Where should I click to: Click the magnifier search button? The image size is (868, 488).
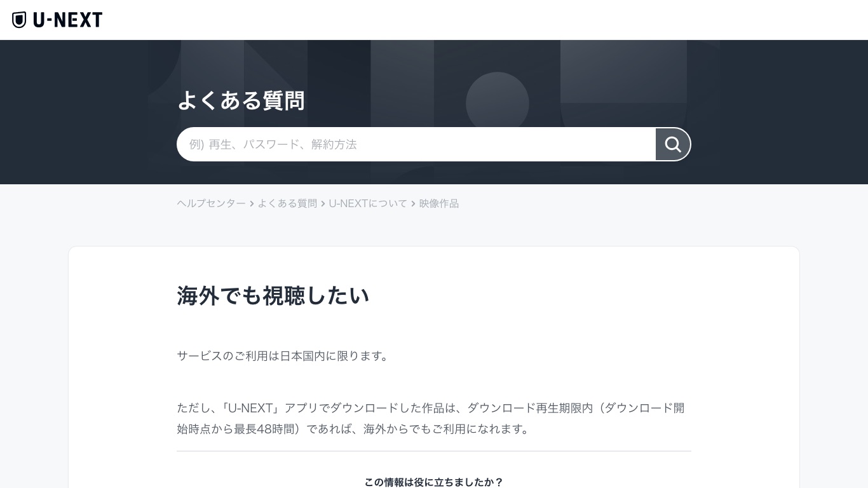click(x=673, y=144)
